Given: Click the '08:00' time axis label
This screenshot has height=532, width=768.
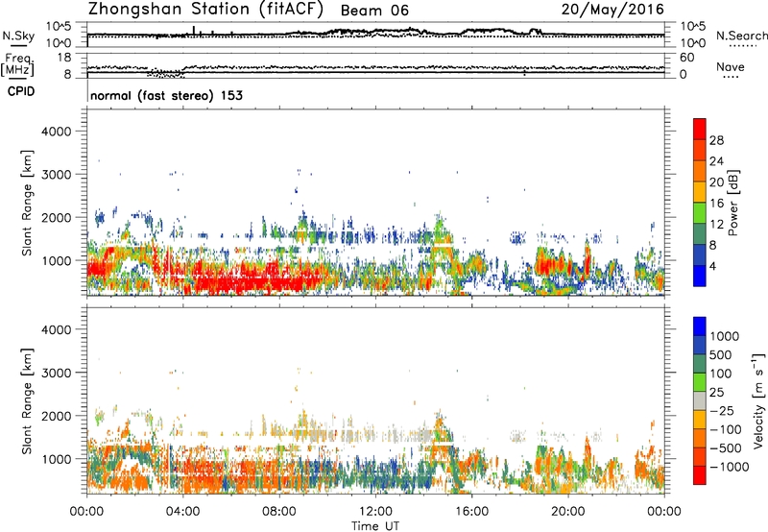Looking at the screenshot, I should [x=279, y=512].
